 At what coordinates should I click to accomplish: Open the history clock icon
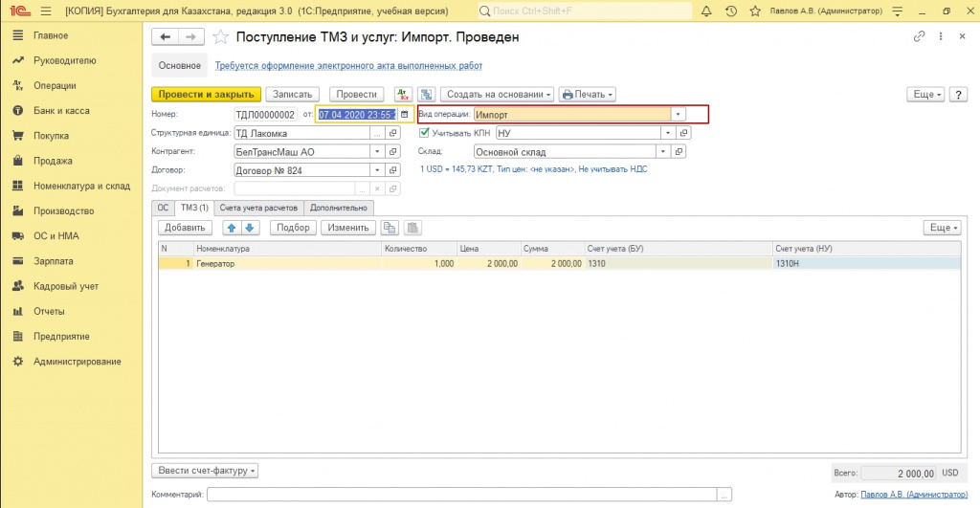pos(730,11)
